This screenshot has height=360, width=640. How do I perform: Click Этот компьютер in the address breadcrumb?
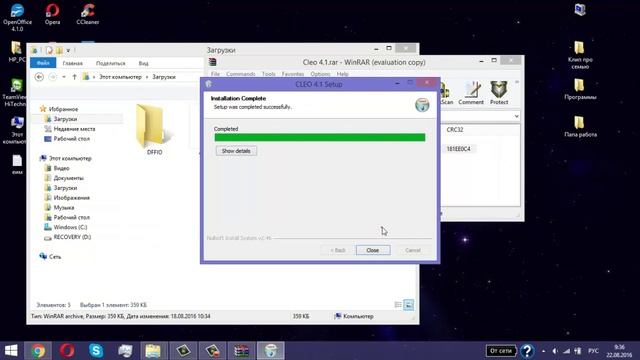[x=120, y=77]
